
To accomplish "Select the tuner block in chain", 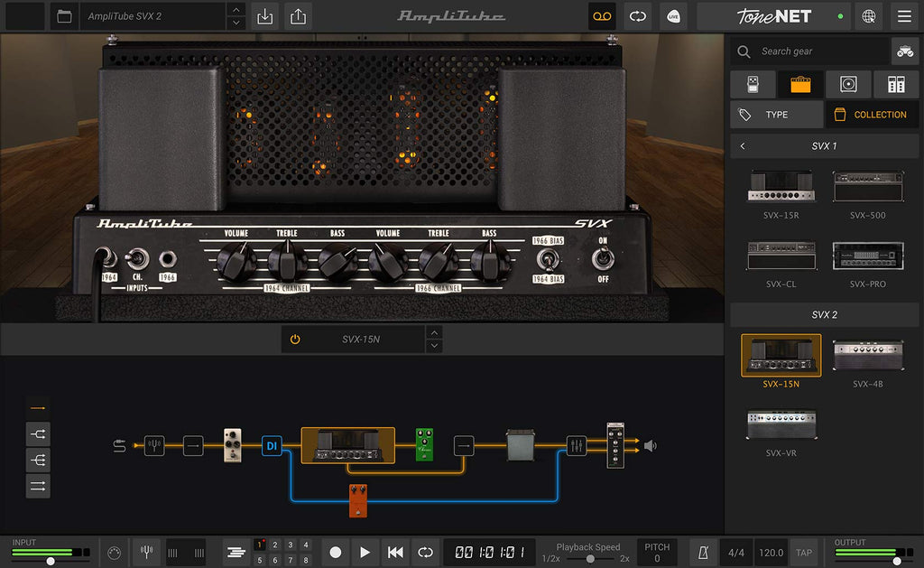I will click(154, 445).
